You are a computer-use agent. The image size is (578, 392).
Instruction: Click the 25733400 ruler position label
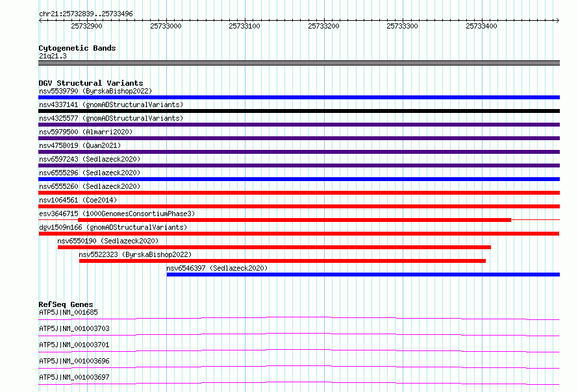pos(481,26)
